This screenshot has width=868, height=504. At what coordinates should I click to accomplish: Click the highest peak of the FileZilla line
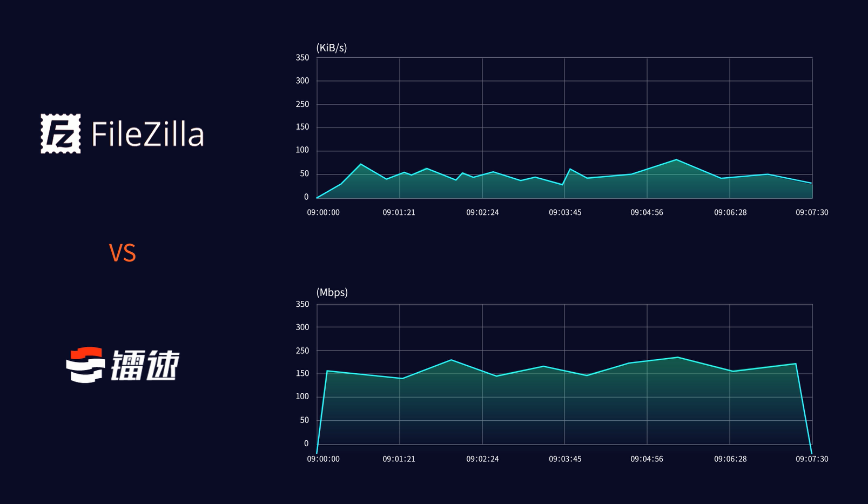(676, 159)
